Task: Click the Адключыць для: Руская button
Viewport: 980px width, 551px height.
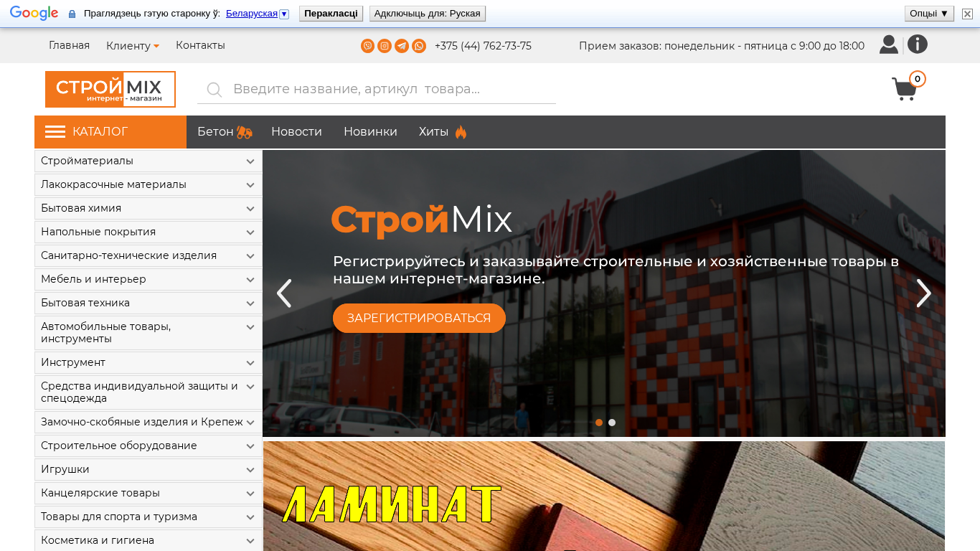Action: pyautogui.click(x=428, y=14)
